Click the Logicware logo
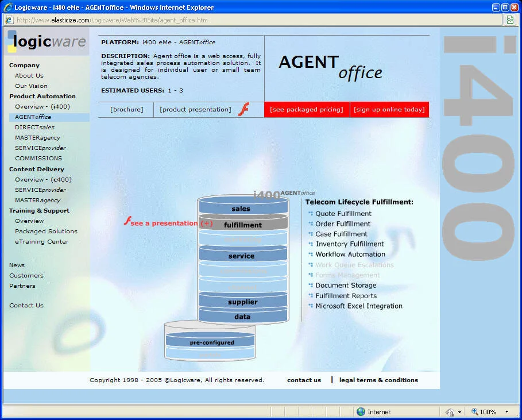 point(47,41)
